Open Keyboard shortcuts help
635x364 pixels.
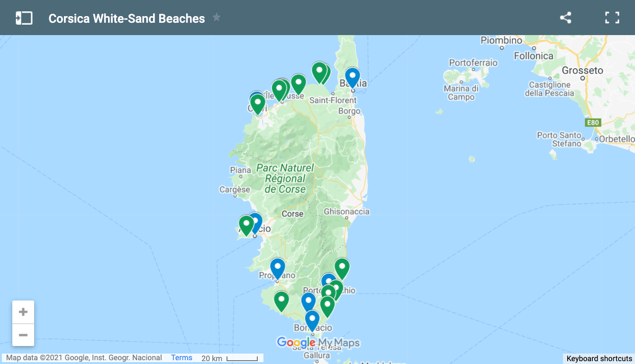tap(598, 359)
